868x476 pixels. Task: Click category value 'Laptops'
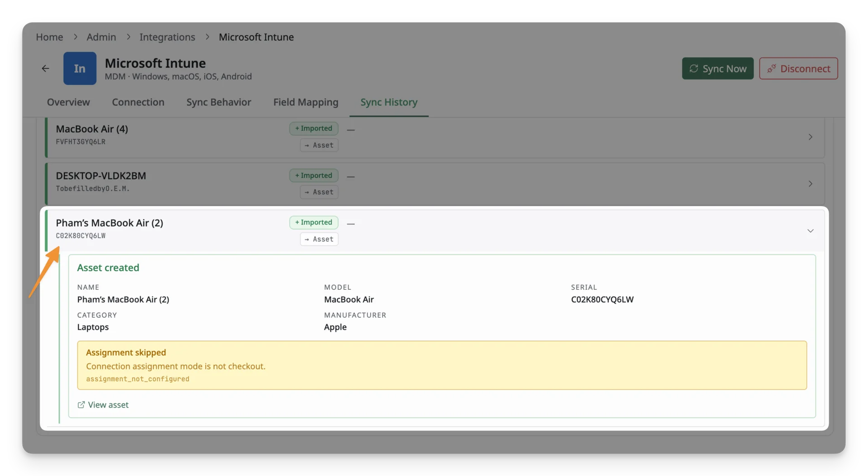(93, 327)
